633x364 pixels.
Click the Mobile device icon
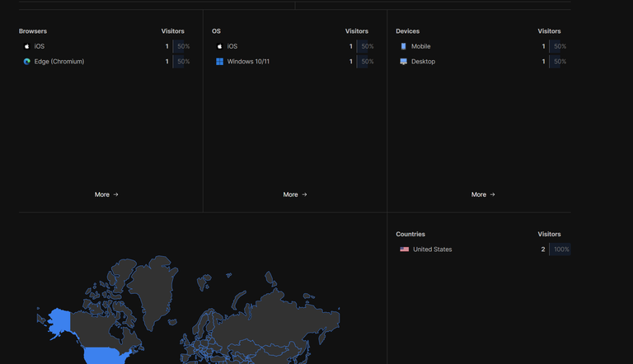pyautogui.click(x=403, y=46)
